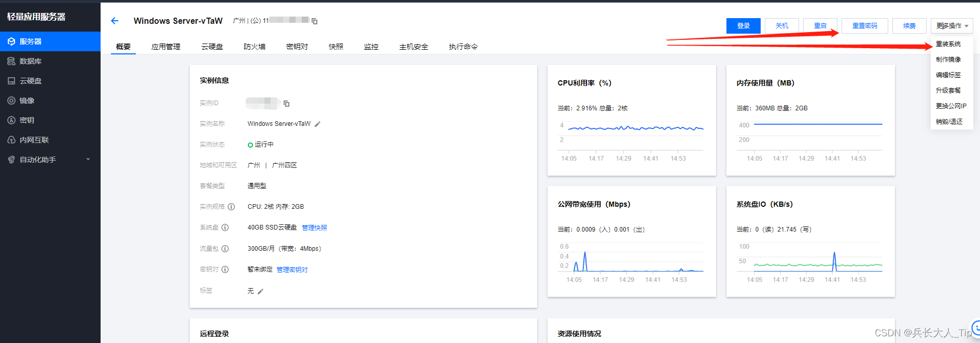Click the 数据库 sidebar icon
980x343 pixels.
pyautogui.click(x=11, y=61)
